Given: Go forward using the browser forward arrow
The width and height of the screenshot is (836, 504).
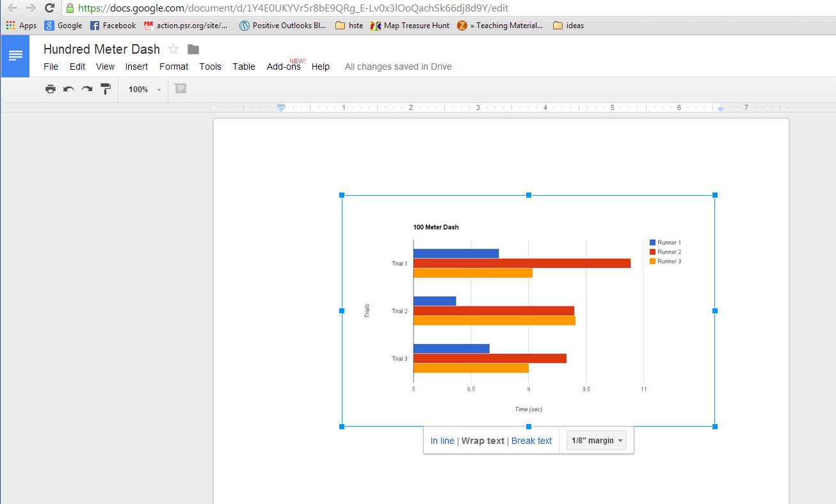Looking at the screenshot, I should [31, 8].
